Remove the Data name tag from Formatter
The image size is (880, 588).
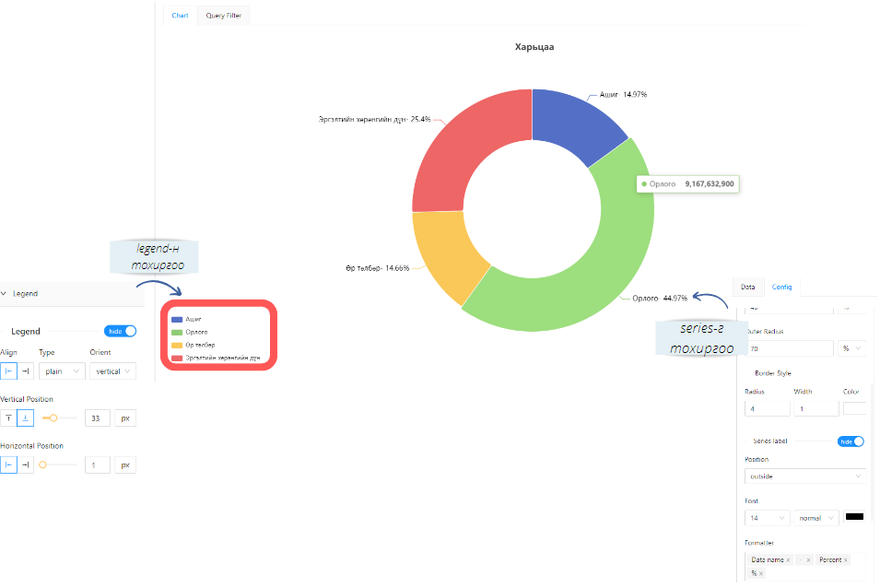coord(790,559)
